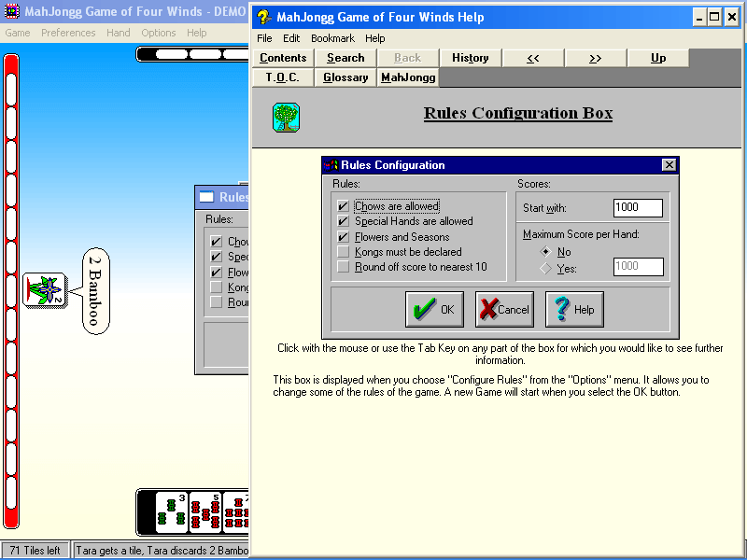The height and width of the screenshot is (560, 747).
Task: Click the MahJongg button in Help toolbar
Action: [x=408, y=77]
